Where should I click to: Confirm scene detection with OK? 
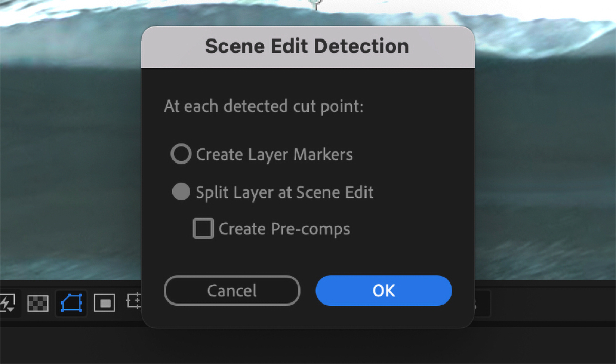click(x=383, y=291)
